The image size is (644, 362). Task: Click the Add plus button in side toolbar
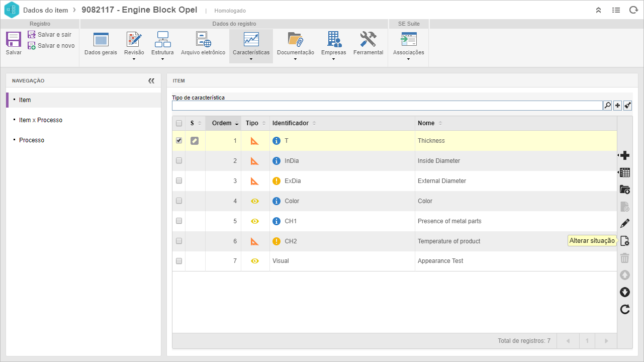(625, 155)
